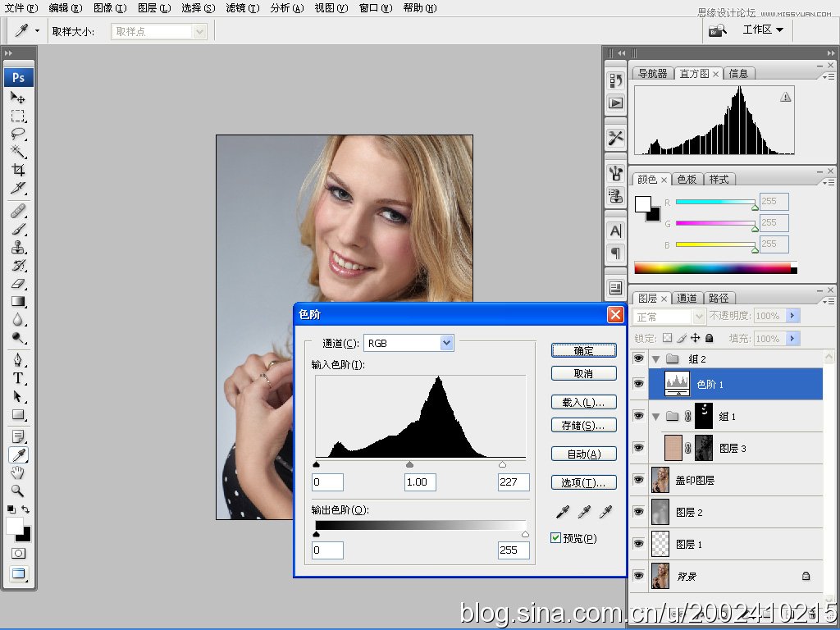The width and height of the screenshot is (840, 630).
Task: Select the Pen tool
Action: coord(18,359)
